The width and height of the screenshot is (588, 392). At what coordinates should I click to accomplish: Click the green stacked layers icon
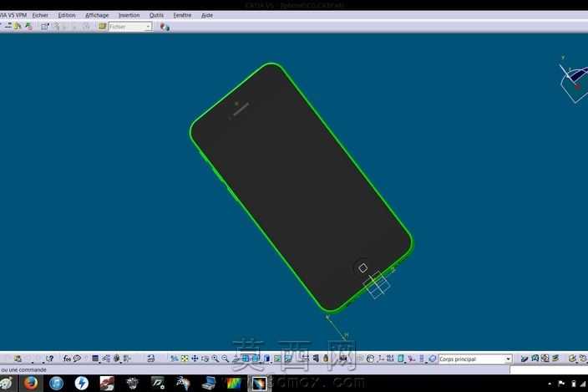(555, 359)
